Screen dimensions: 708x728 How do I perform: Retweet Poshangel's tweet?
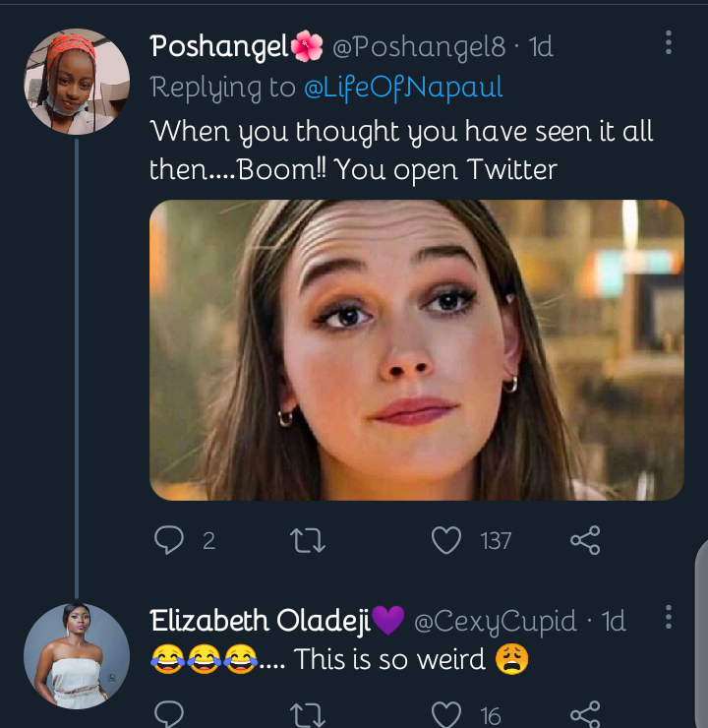tap(308, 541)
